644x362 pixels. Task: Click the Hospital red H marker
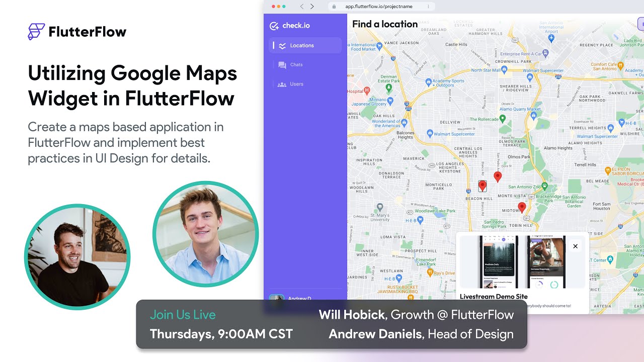[x=367, y=90]
